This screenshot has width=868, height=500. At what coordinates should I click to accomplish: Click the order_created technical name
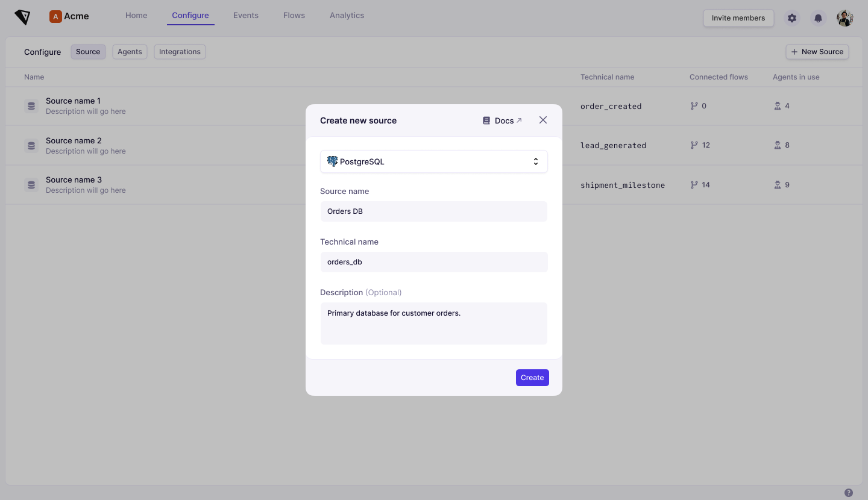pos(611,106)
